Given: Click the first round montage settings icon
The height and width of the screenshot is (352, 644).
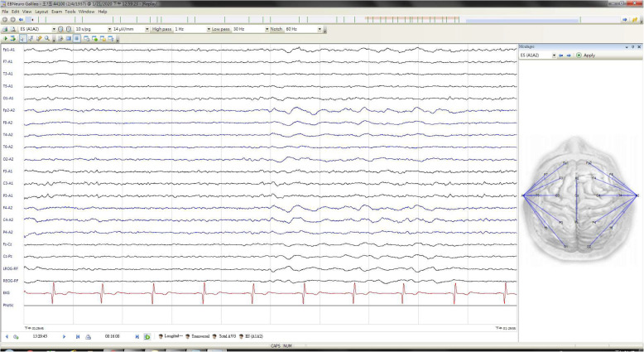Looking at the screenshot, I should pos(60,29).
